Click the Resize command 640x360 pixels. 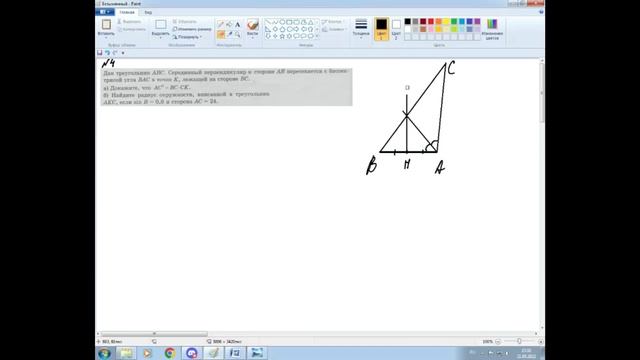192,29
